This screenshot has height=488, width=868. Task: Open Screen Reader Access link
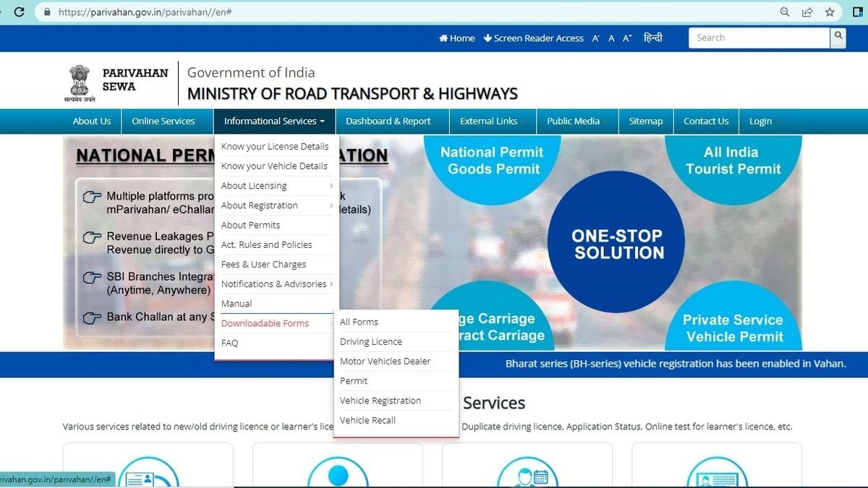(x=534, y=38)
